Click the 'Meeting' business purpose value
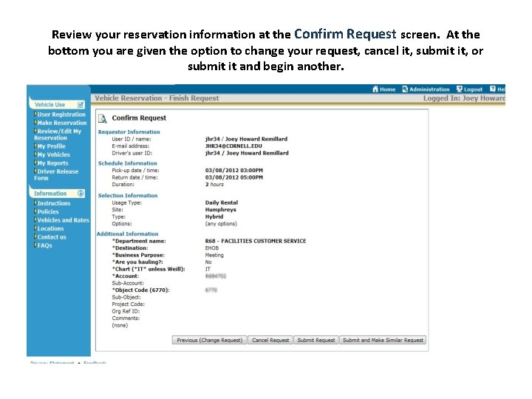Image resolution: width=532 pixels, height=399 pixels. [214, 255]
